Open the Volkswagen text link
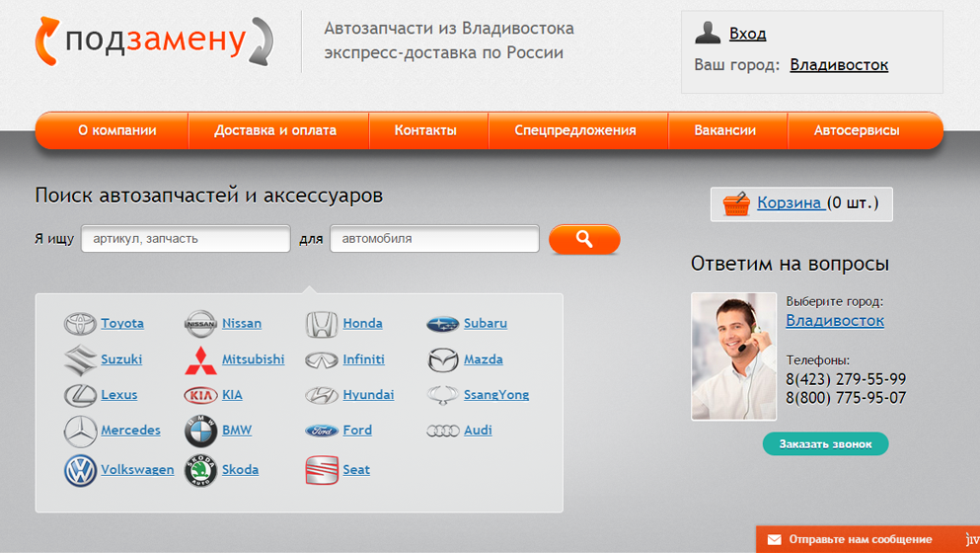 coord(137,469)
